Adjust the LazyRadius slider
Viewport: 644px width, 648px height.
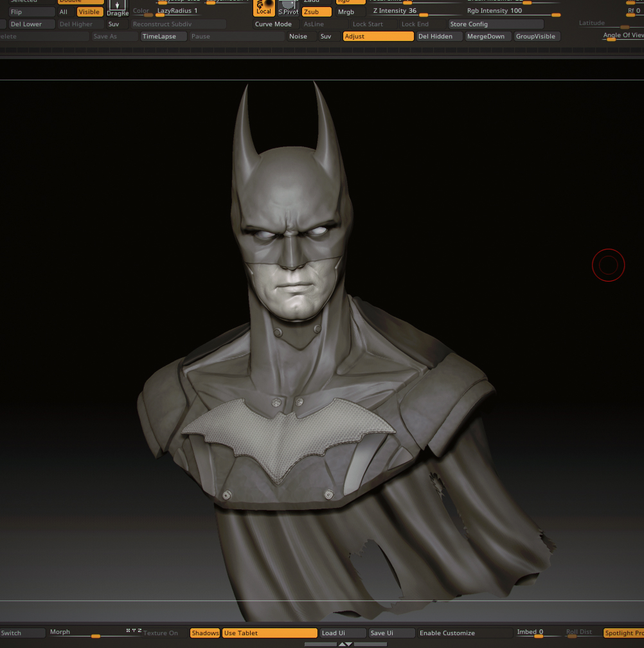pos(178,12)
